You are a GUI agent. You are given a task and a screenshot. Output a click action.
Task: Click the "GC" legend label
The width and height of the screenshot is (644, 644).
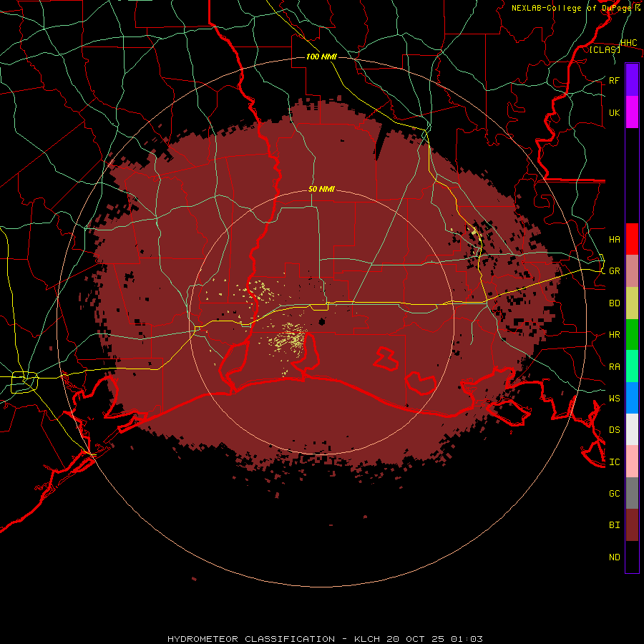coord(614,493)
